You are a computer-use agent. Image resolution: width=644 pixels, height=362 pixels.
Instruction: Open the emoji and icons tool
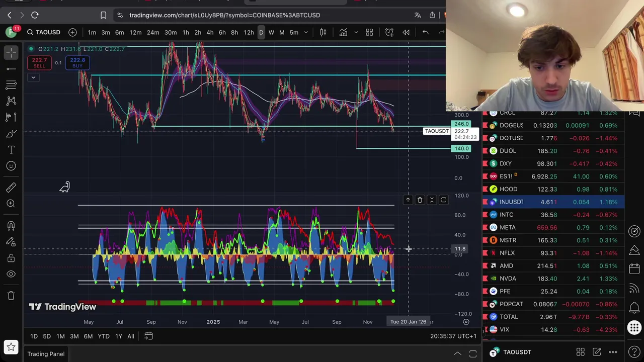11,166
